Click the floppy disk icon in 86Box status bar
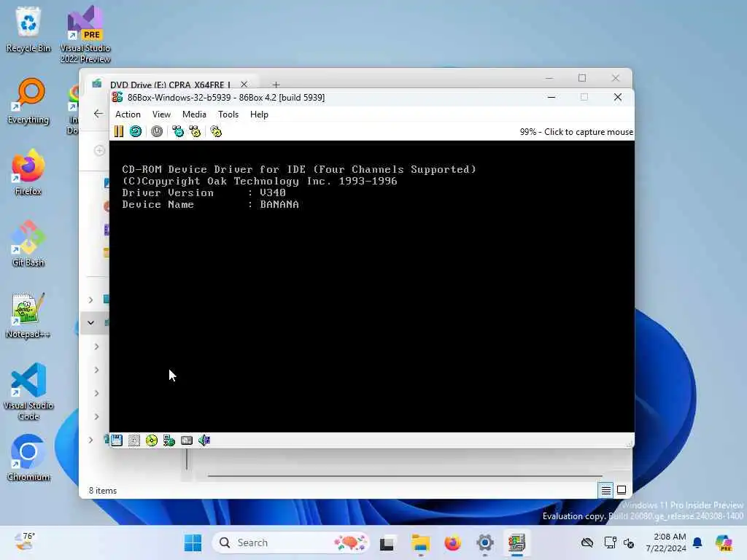747x560 pixels. [117, 440]
